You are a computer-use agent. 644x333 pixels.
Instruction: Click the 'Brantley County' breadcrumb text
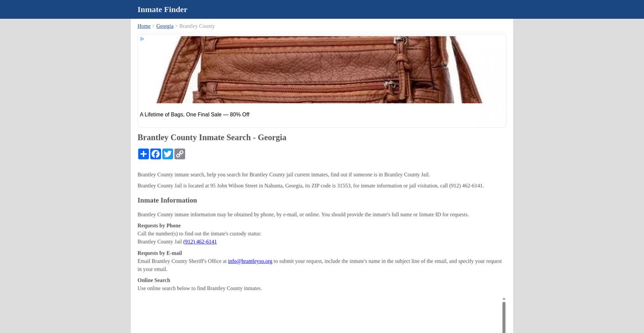tap(197, 26)
